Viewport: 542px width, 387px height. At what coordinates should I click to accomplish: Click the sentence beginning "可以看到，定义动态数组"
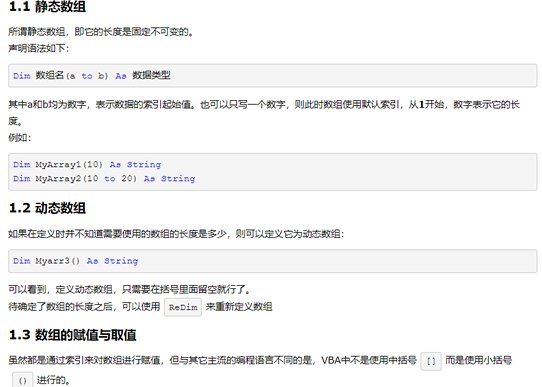(x=129, y=289)
